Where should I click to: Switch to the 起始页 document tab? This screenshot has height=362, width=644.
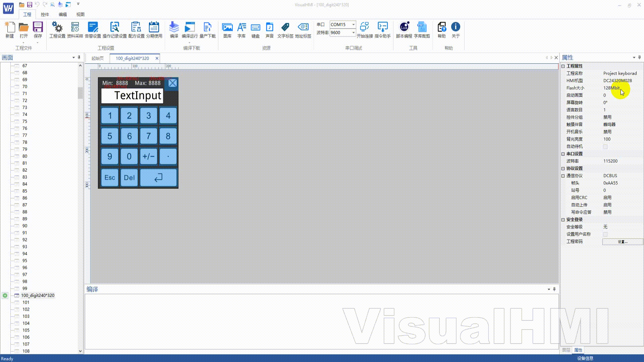coord(98,58)
